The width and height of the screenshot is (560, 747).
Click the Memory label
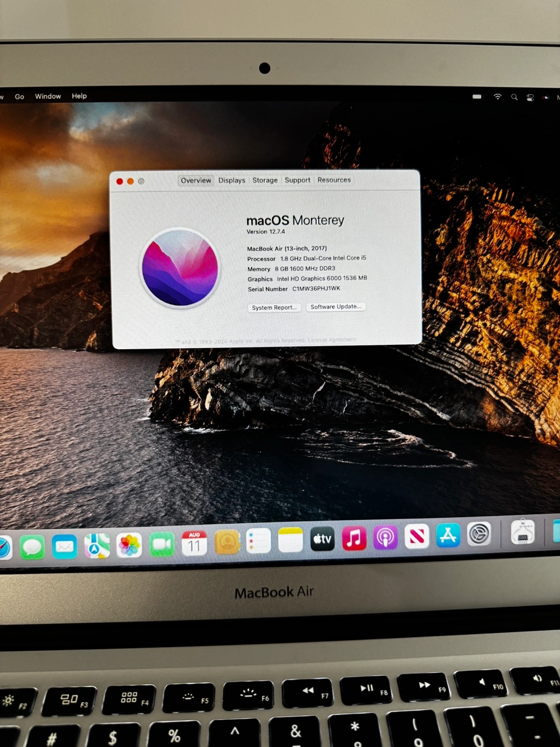coord(259,269)
